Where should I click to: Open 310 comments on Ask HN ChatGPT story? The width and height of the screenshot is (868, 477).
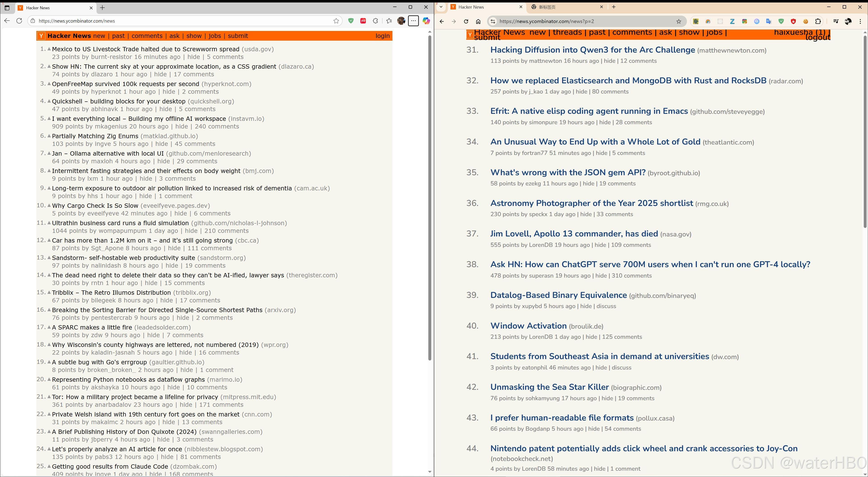coord(631,275)
